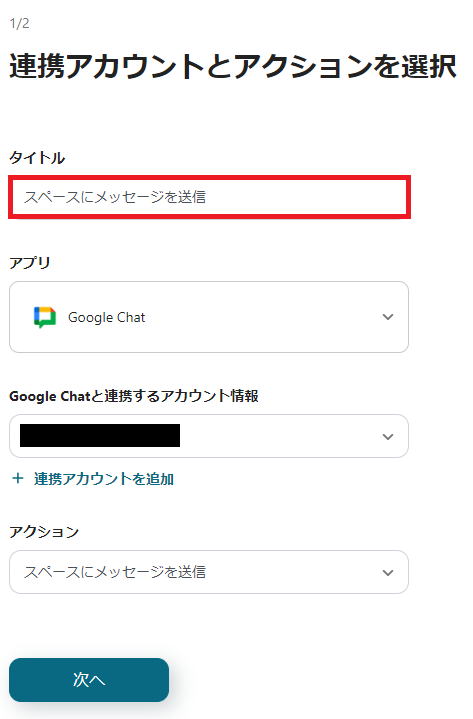Click the アクション section label
Image resolution: width=473 pixels, height=719 pixels.
44,532
